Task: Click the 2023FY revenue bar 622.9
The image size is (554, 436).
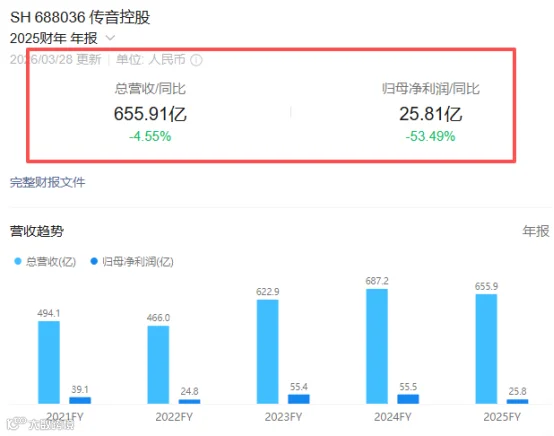Action: click(267, 352)
